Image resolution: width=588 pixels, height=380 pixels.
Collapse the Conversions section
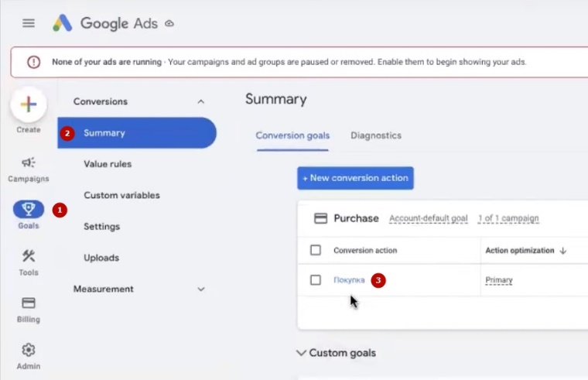coord(201,101)
